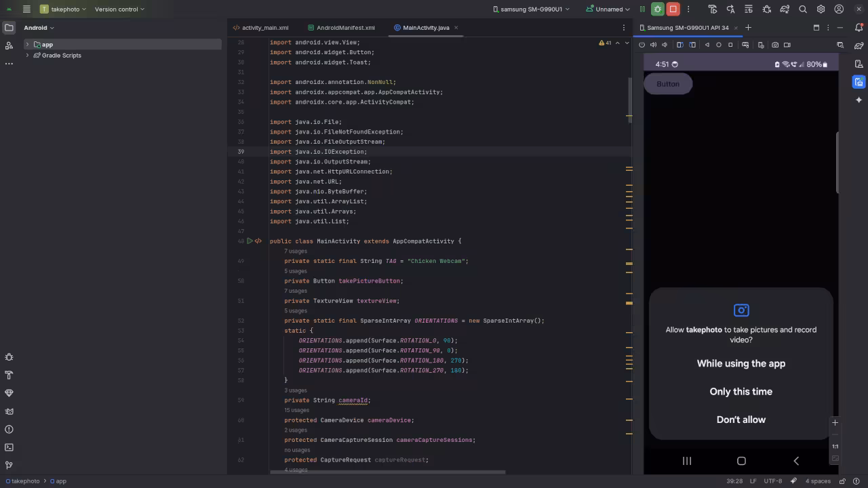Screen dimensions: 868x488
Task: Click device Volume Down icon
Action: click(x=665, y=45)
